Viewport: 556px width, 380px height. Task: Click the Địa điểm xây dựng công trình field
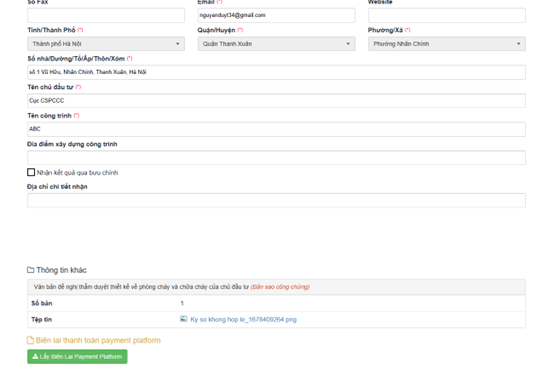[276, 158]
